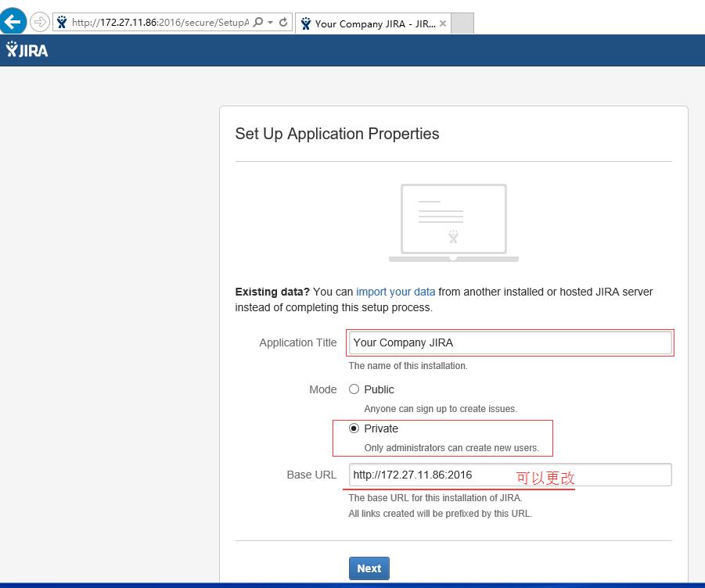Image resolution: width=705 pixels, height=588 pixels.
Task: Click the Application Title input field
Action: [x=510, y=342]
